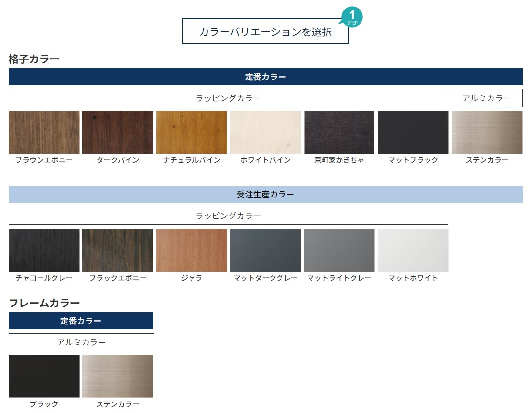Choose the ステンカラー frame color swatch

118,376
